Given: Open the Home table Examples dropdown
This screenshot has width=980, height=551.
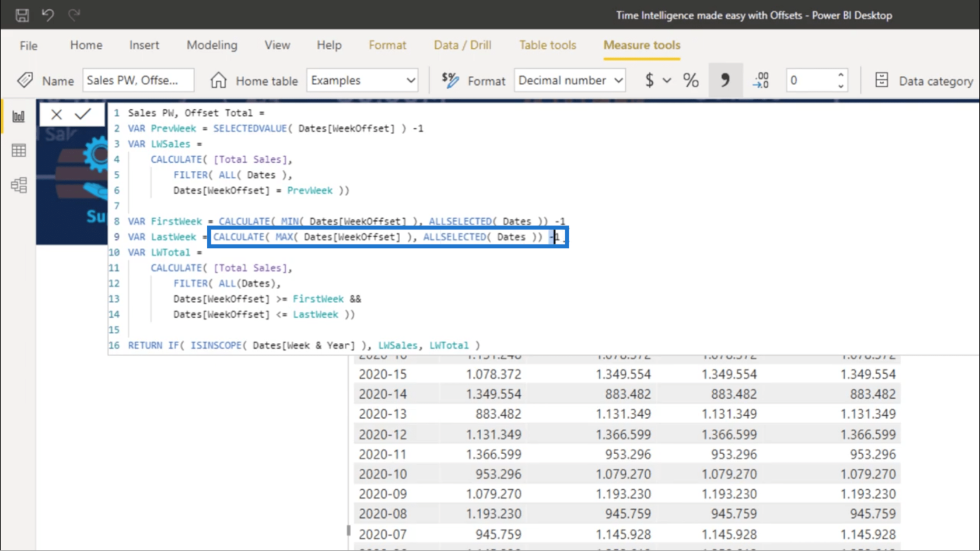Looking at the screenshot, I should coord(362,80).
